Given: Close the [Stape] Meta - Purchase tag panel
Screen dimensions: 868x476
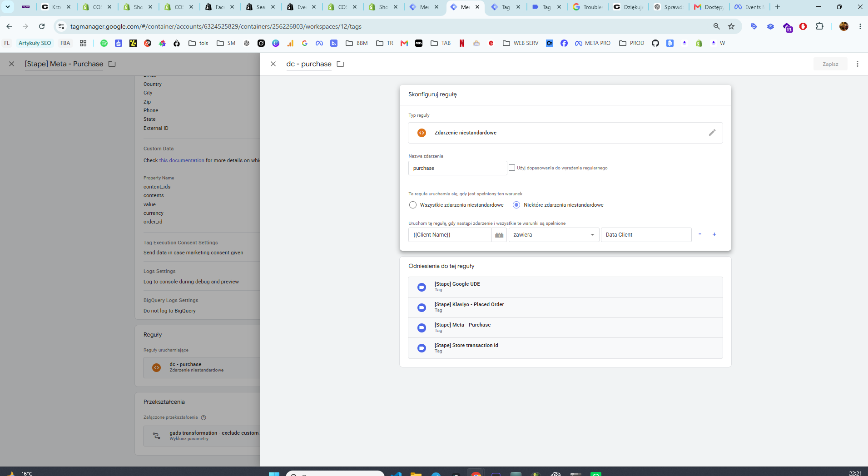Looking at the screenshot, I should [x=12, y=64].
